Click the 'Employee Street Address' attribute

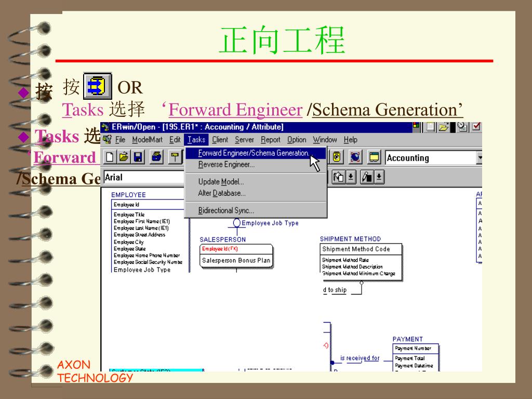(139, 235)
